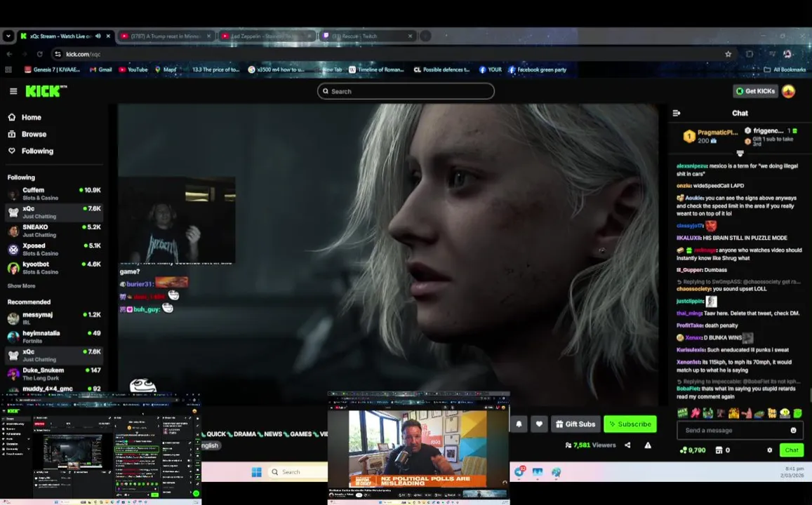
Task: Click the share stream icon
Action: 627,445
